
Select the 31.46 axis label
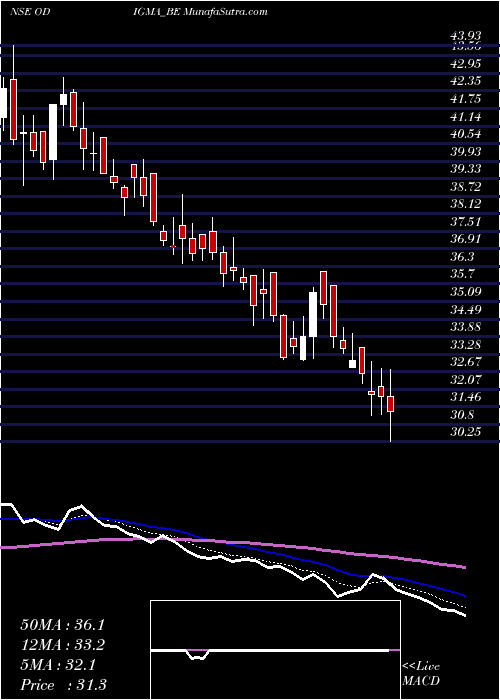click(x=466, y=397)
